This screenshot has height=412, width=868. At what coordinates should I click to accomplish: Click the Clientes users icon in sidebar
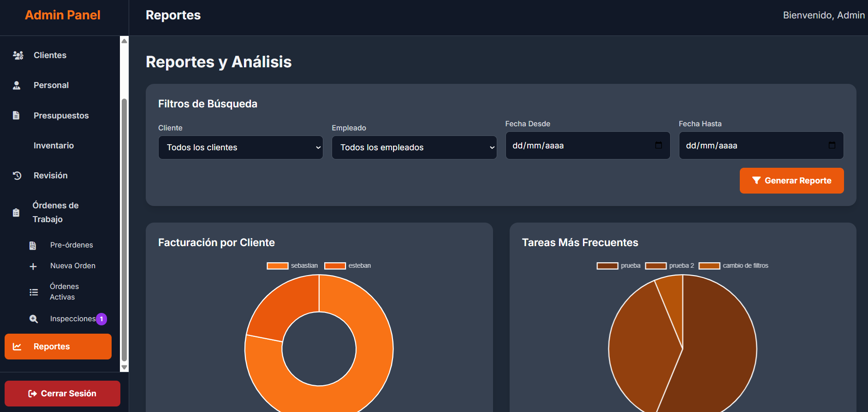(18, 55)
